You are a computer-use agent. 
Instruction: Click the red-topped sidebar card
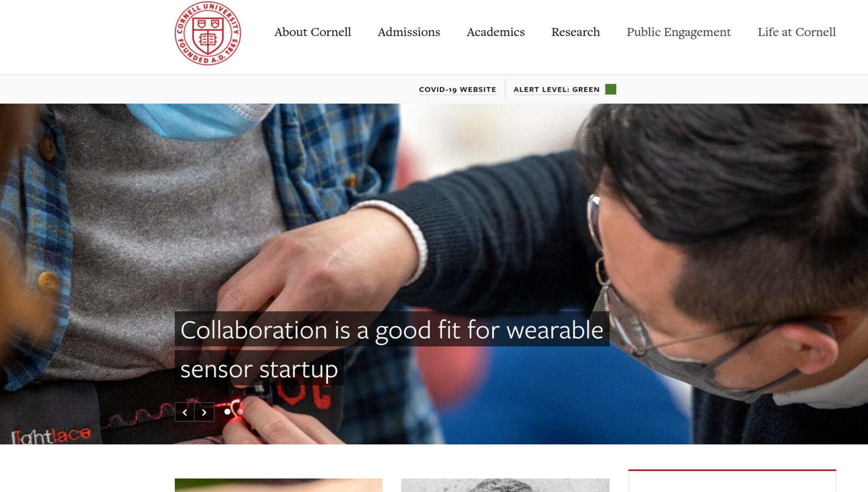click(x=732, y=481)
